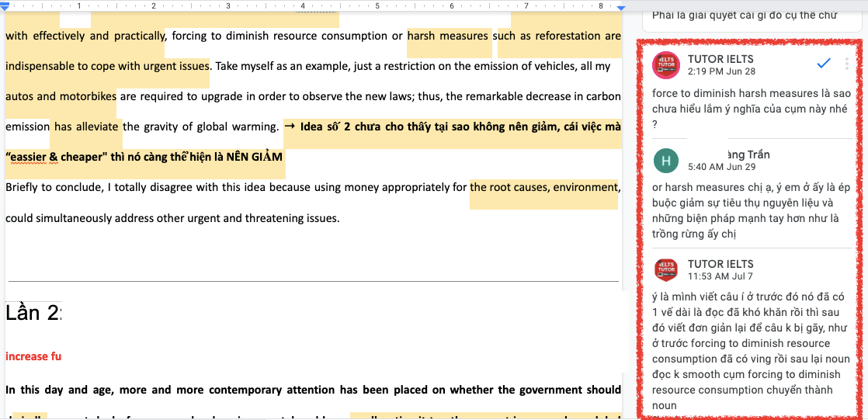Click TUTOR IELTS avatar on 2:19 PM comment
Viewport: 868px width, 420px height.
click(x=666, y=64)
